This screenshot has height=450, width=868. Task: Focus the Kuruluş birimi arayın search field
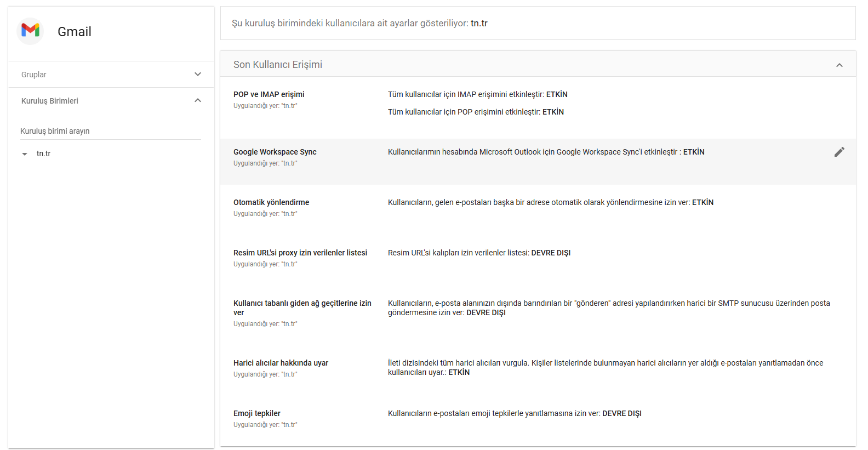click(111, 131)
